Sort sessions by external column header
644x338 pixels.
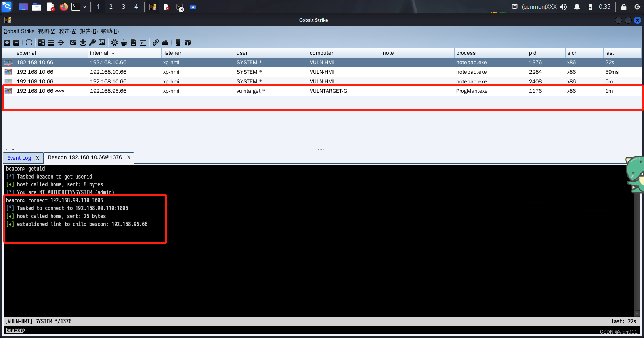point(51,53)
